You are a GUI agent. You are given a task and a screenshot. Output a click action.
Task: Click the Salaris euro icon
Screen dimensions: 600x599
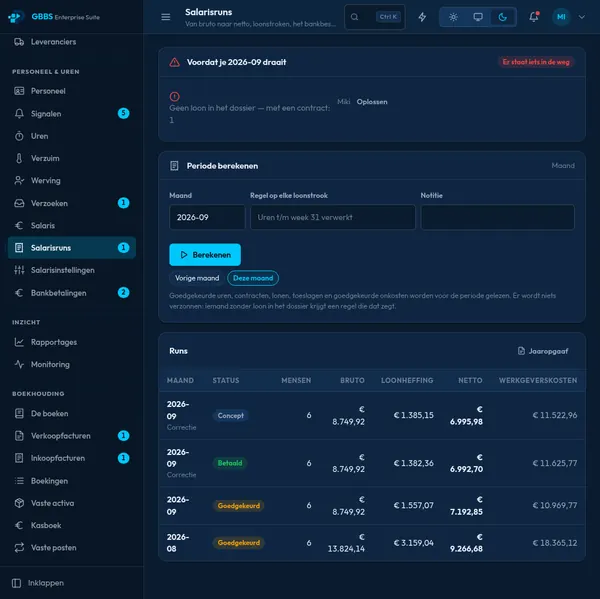pyautogui.click(x=19, y=225)
